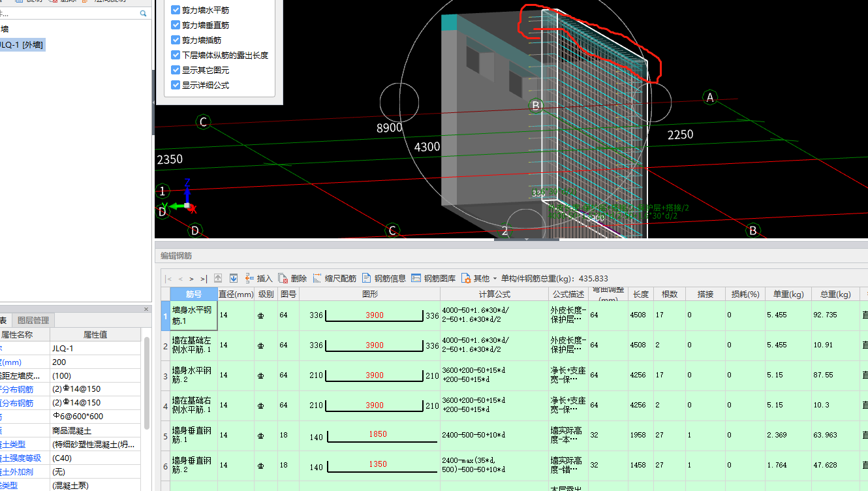Click 删除 delete row button
The height and width of the screenshot is (491, 868).
pos(292,278)
